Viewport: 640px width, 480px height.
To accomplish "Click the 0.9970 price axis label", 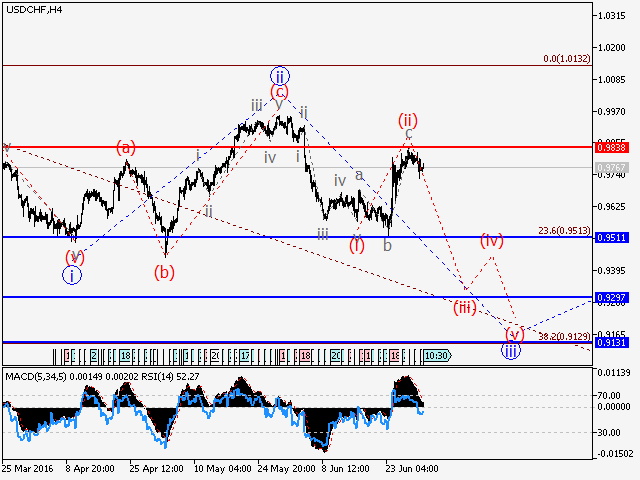I will pyautogui.click(x=611, y=111).
